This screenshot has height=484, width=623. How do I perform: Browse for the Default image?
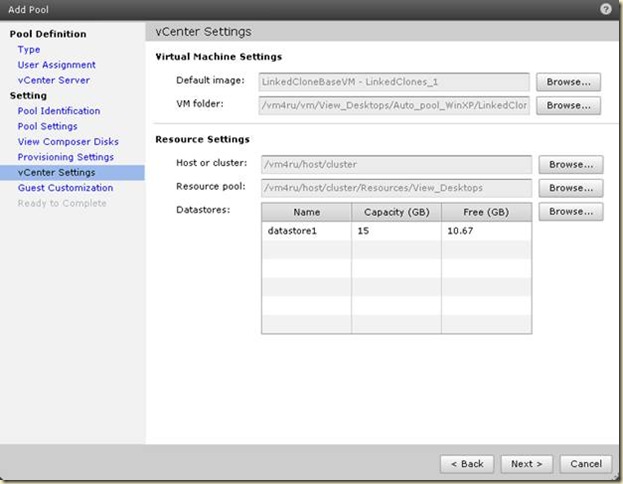(568, 81)
